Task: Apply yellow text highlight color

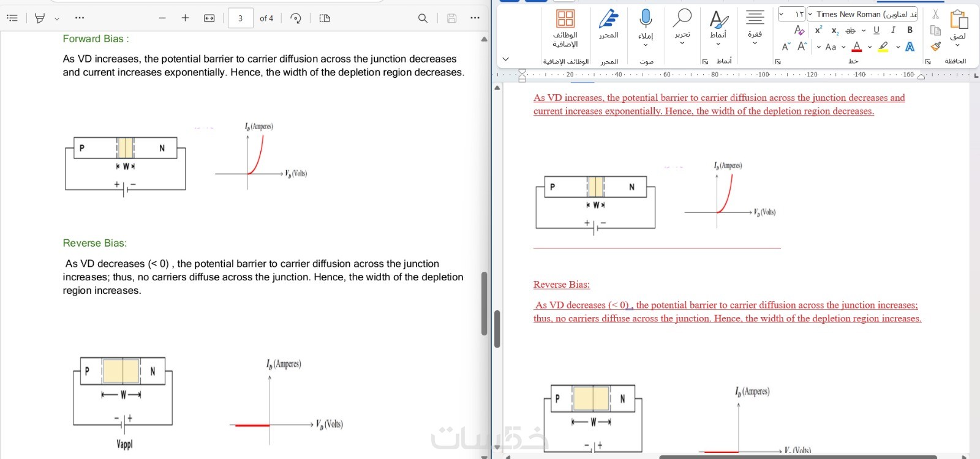Action: [x=883, y=47]
